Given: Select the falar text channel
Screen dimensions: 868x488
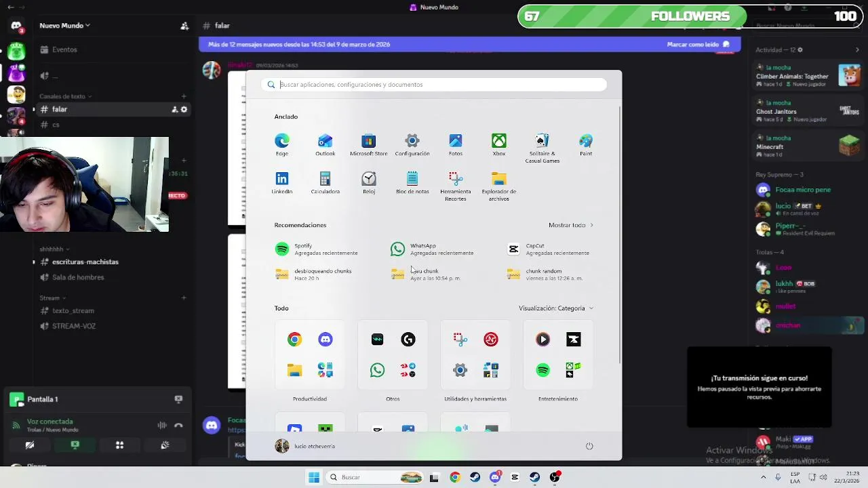Looking at the screenshot, I should [60, 109].
